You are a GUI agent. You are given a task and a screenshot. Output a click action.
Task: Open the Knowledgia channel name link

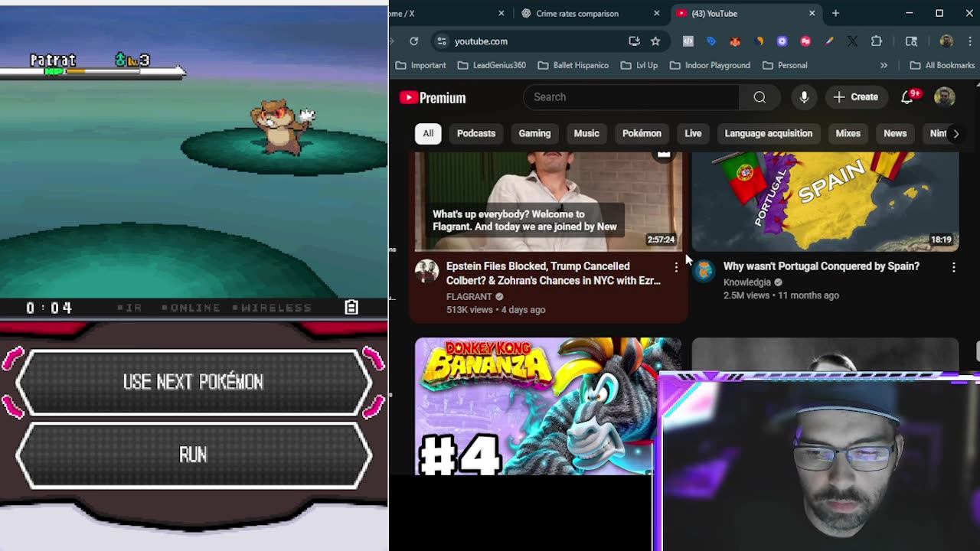click(747, 282)
